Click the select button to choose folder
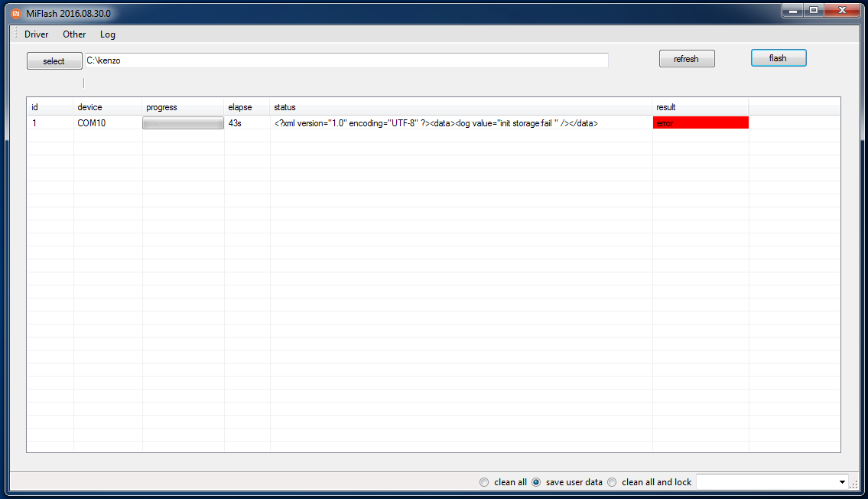The image size is (868, 499). tap(54, 61)
